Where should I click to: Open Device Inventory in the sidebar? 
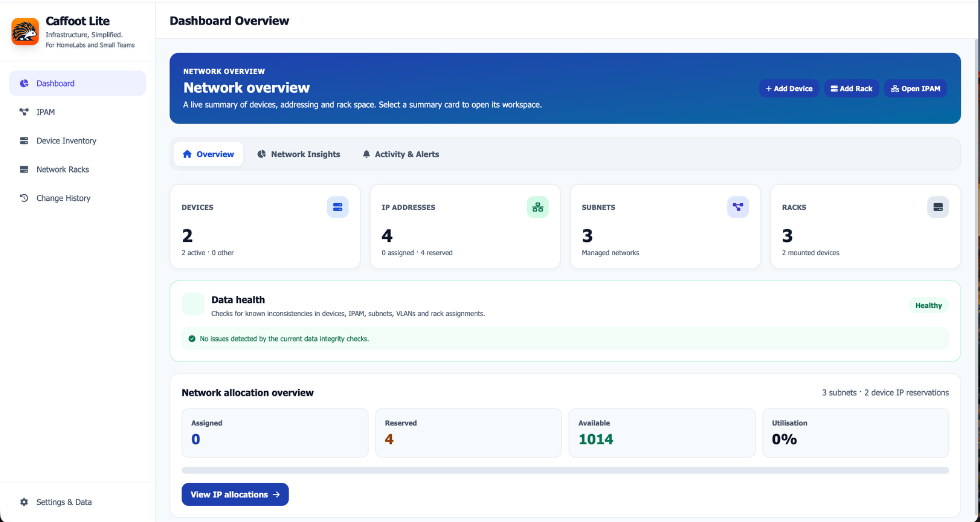(x=78, y=141)
